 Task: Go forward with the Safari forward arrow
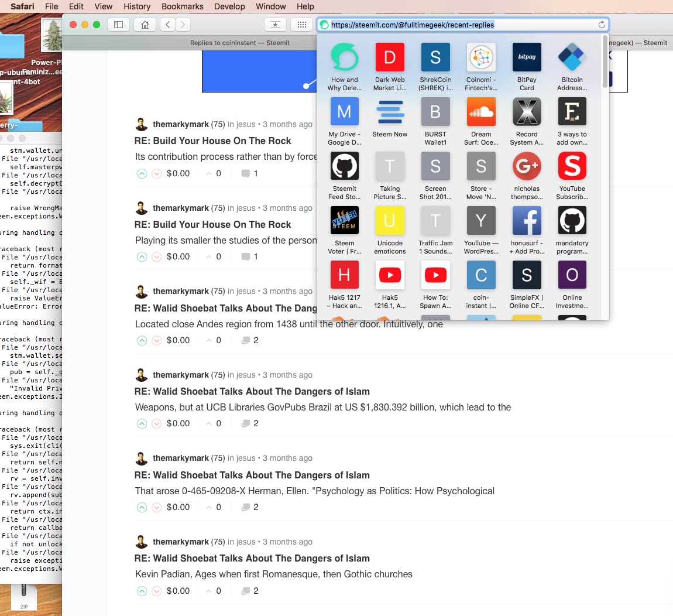coord(183,25)
